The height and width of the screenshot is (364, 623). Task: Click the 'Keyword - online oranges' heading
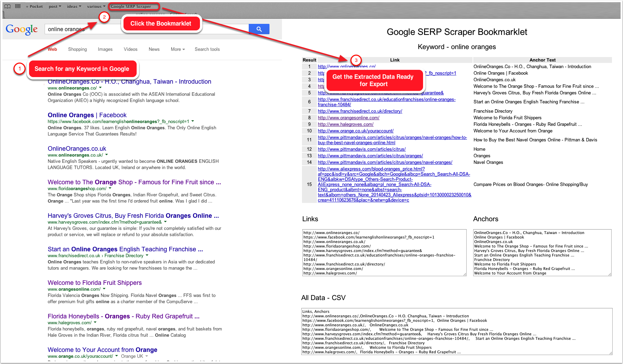[x=457, y=47]
